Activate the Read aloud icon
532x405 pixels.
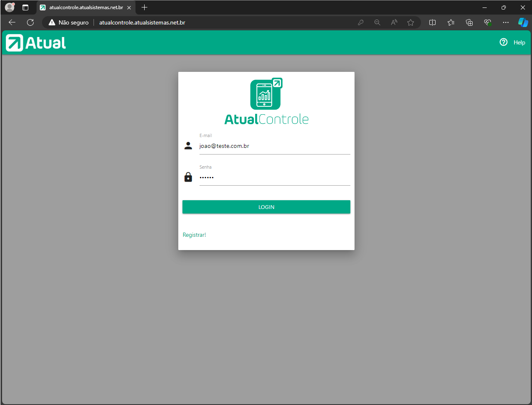click(x=394, y=22)
